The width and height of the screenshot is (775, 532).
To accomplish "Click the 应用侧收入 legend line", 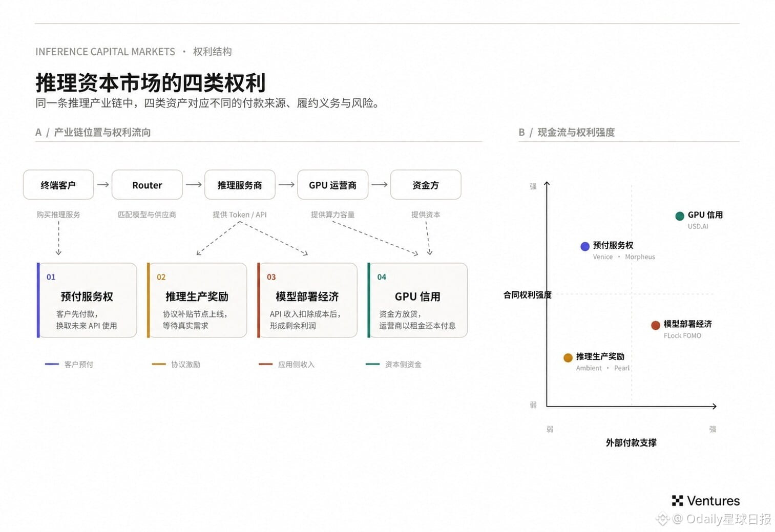I will pyautogui.click(x=265, y=364).
